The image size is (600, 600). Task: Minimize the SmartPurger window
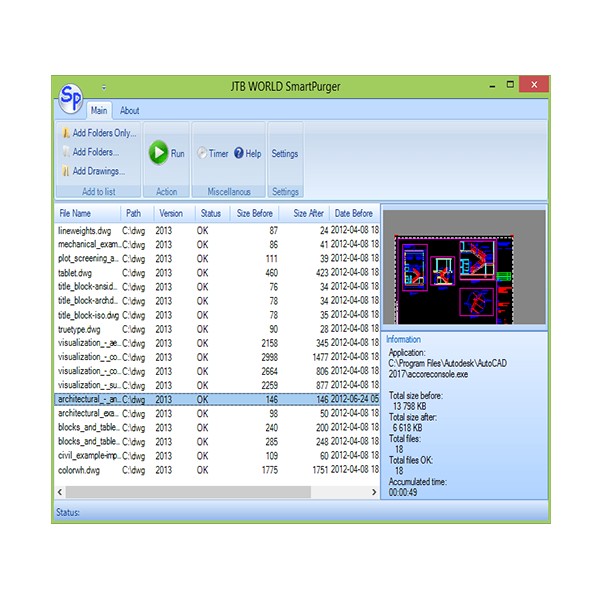pos(492,86)
